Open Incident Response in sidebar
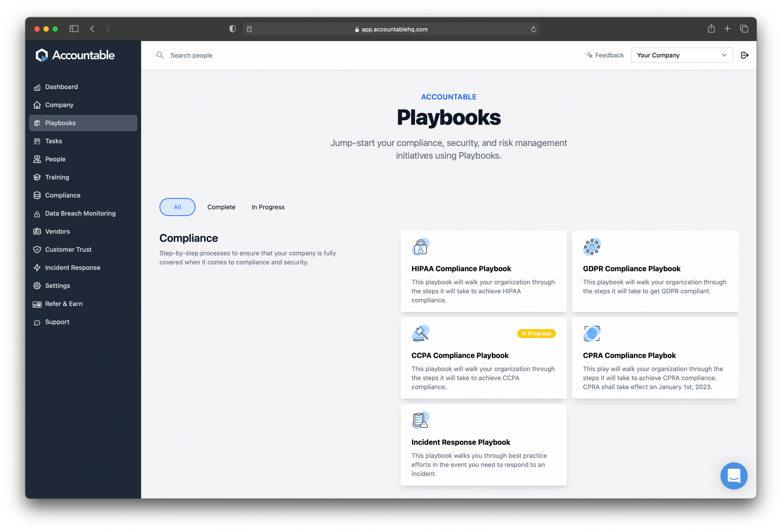Image resolution: width=782 pixels, height=532 pixels. [x=83, y=268]
